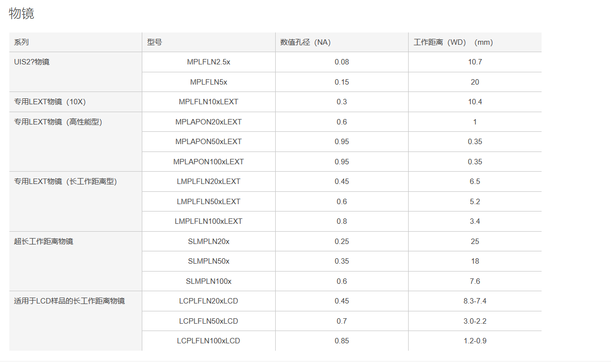Image resolution: width=611 pixels, height=364 pixels.
Task: Click NA value 0.08 for MPLFLN2.5x
Action: [342, 62]
